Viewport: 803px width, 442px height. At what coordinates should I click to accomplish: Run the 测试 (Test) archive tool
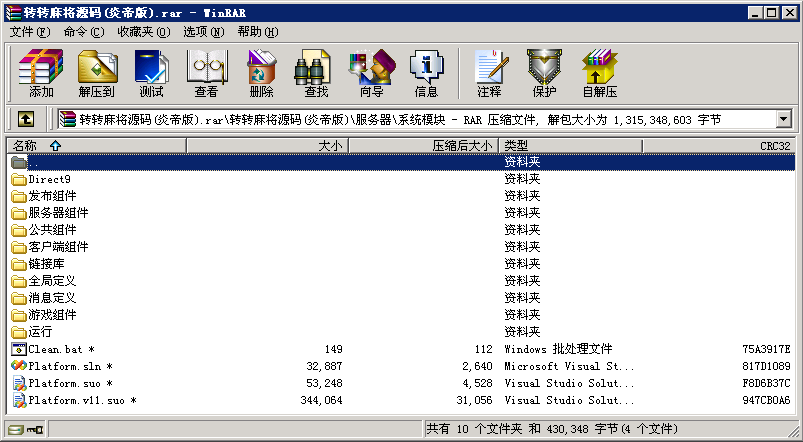[151, 73]
